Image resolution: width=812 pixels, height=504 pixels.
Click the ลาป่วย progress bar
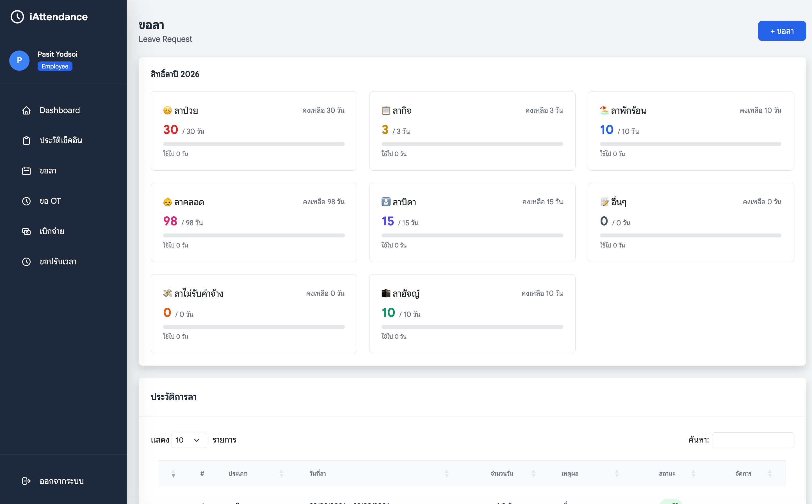[x=254, y=144]
